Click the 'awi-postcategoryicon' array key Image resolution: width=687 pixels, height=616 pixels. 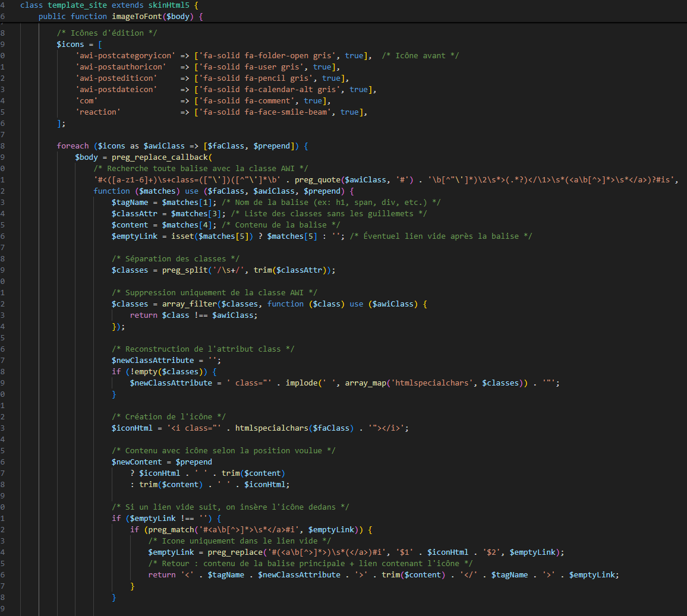point(125,56)
